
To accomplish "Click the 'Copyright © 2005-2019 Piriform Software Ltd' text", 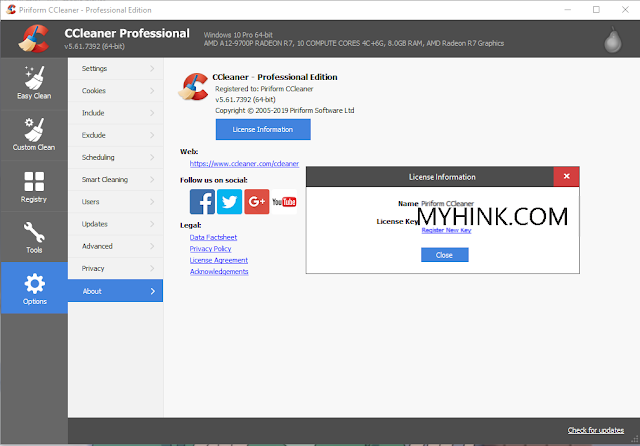I will pos(284,111).
